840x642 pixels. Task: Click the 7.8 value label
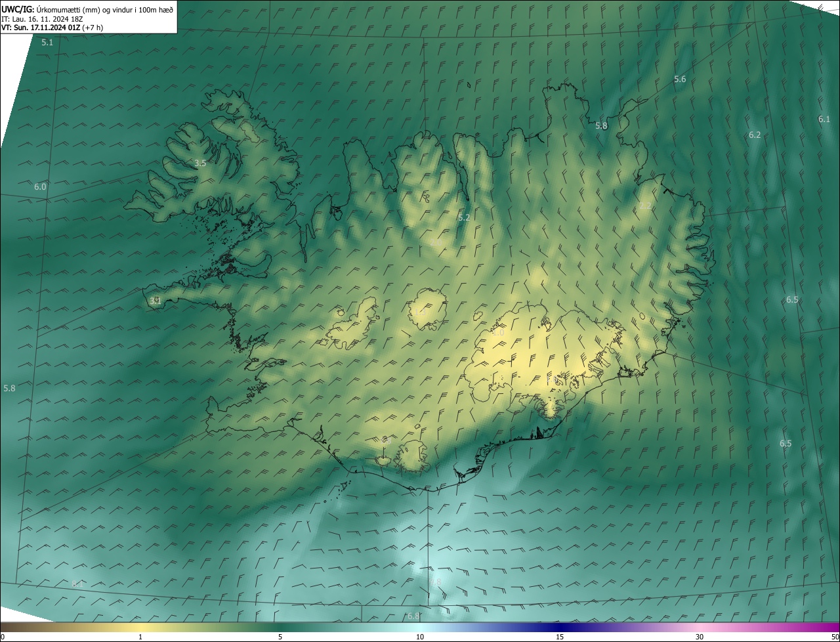435,582
